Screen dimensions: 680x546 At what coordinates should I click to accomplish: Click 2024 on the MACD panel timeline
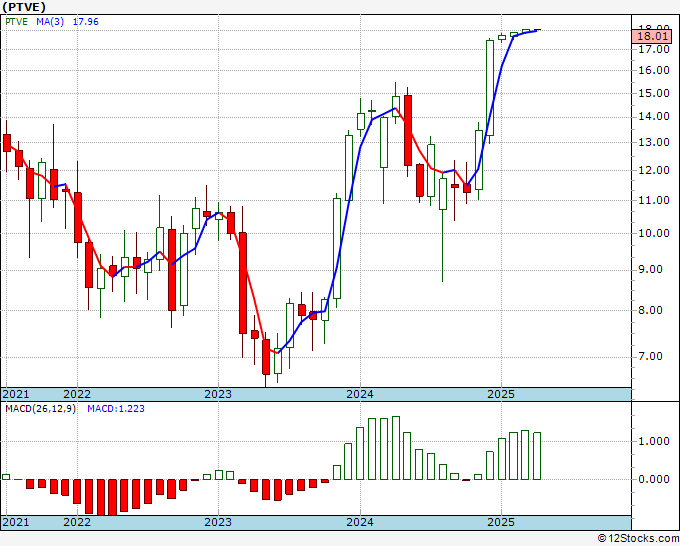pyautogui.click(x=360, y=522)
